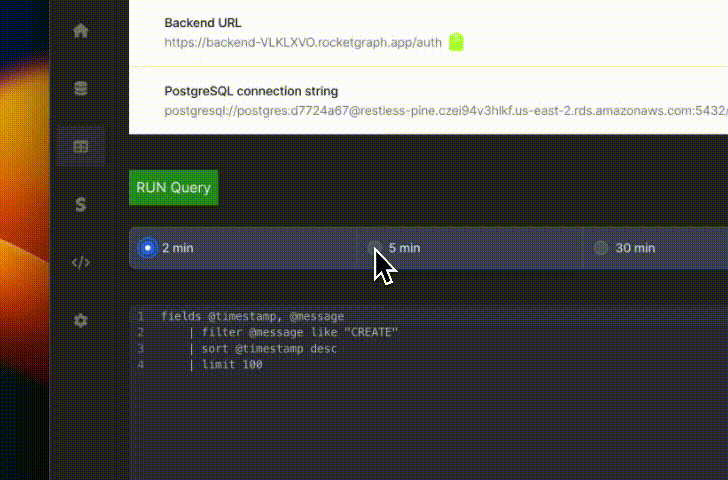
Task: Select the 2 min time range radio
Action: pyautogui.click(x=148, y=248)
